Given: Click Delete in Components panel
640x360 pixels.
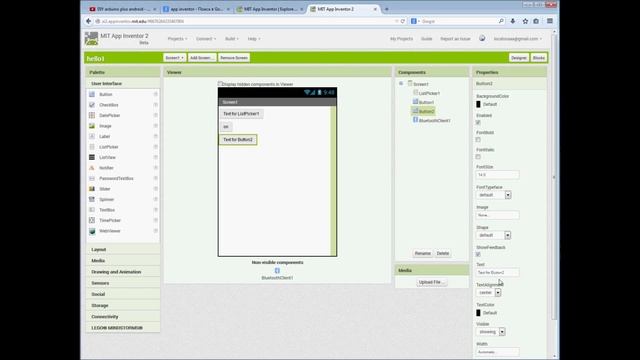Looking at the screenshot, I should pyautogui.click(x=442, y=253).
